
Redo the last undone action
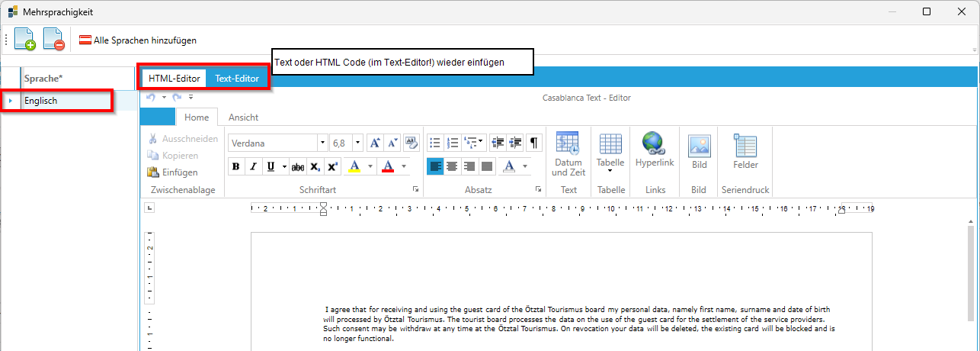pos(176,97)
